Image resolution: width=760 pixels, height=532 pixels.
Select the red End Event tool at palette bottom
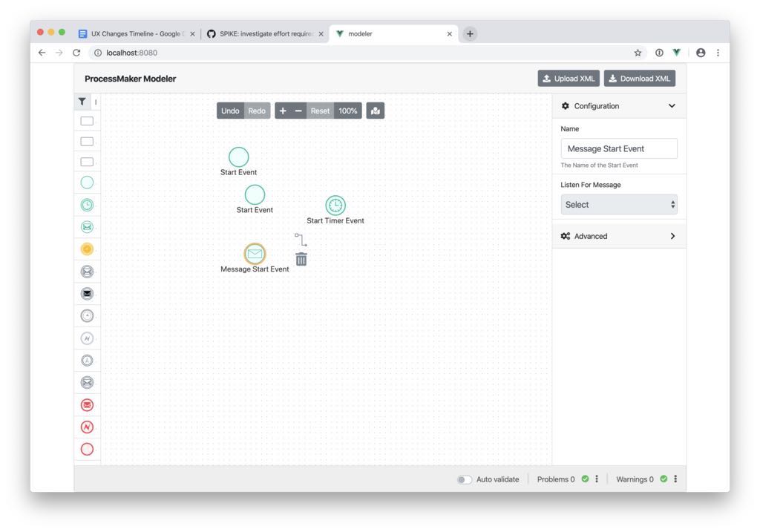(x=87, y=449)
